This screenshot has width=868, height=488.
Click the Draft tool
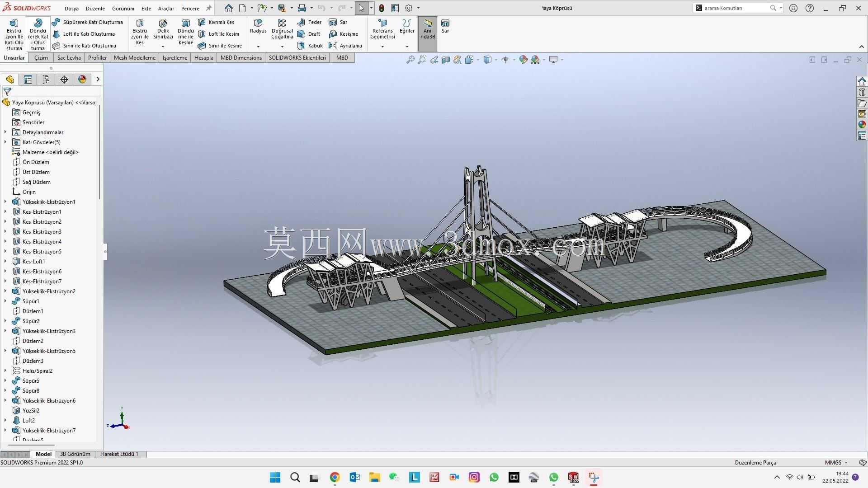click(309, 34)
